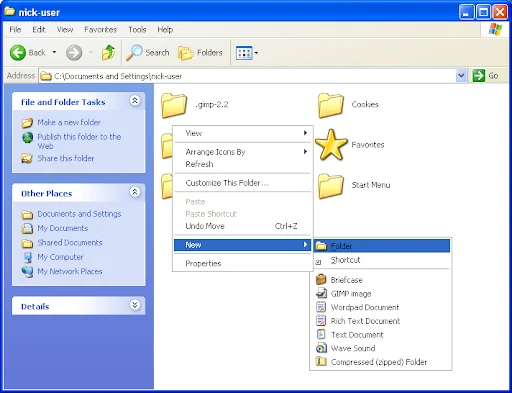
Task: Click the Forward arrow icon
Action: click(x=74, y=53)
